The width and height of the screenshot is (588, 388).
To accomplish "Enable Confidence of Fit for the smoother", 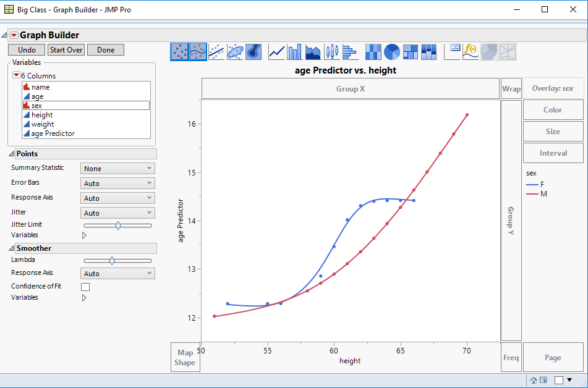I will coord(85,286).
